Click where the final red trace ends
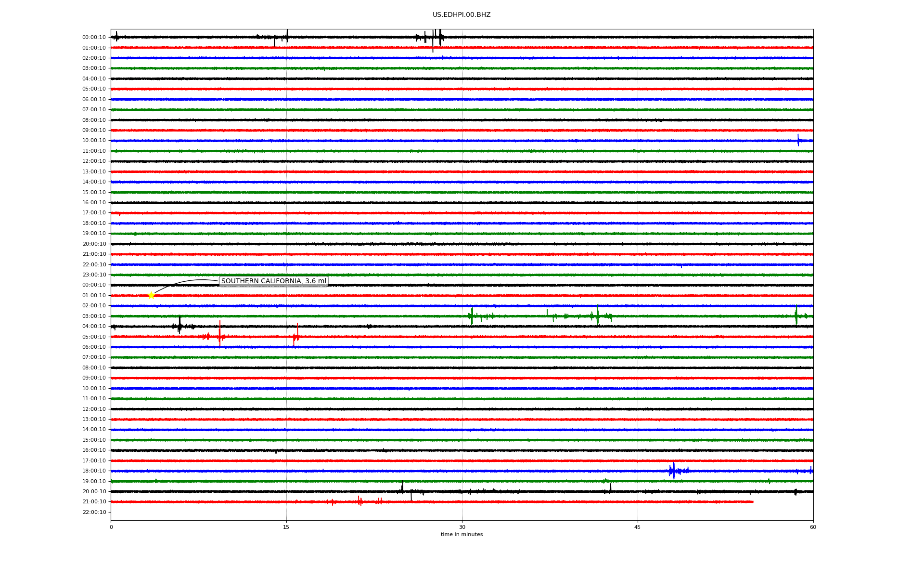 [x=753, y=502]
